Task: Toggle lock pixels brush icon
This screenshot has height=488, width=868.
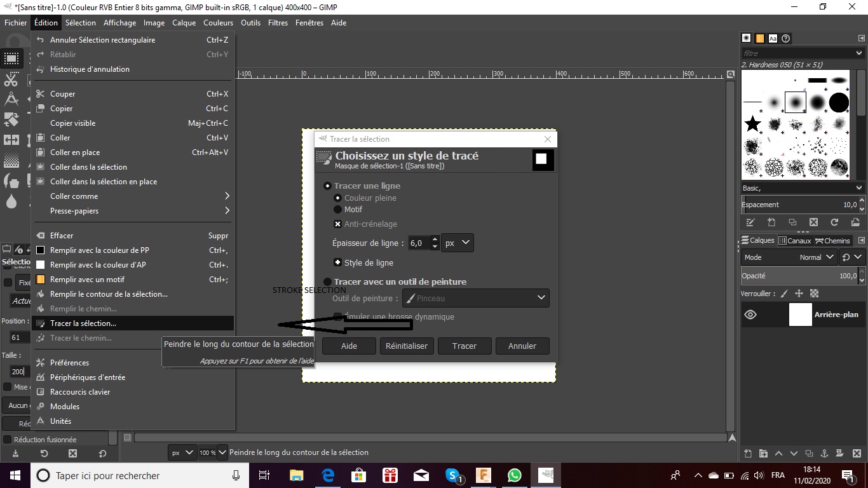Action: [x=784, y=294]
